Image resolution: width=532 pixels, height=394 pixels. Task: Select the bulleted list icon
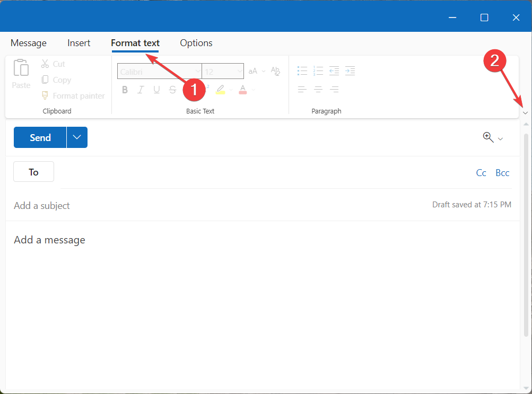click(x=302, y=71)
